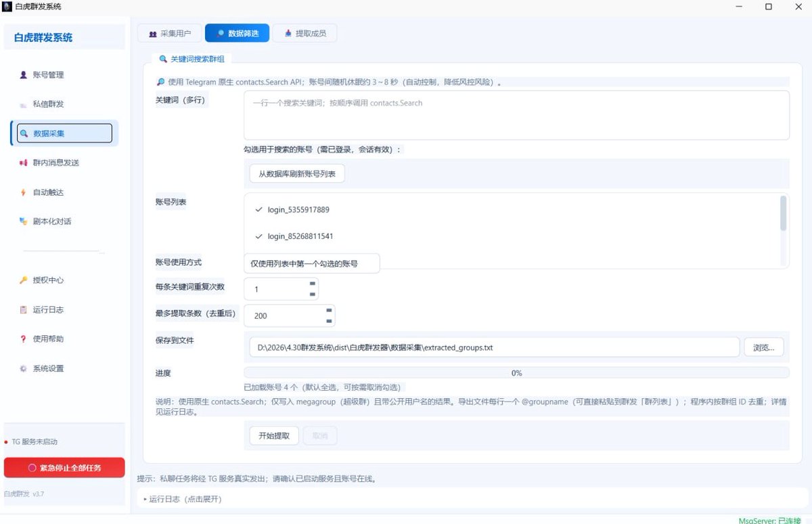
Task: Click the users icon on 采集用户 tab
Action: [152, 33]
